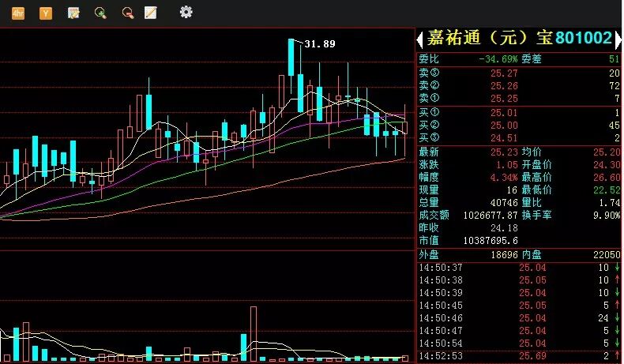Click the 最低价 value 22.52
The image size is (624, 364).
tap(607, 190)
